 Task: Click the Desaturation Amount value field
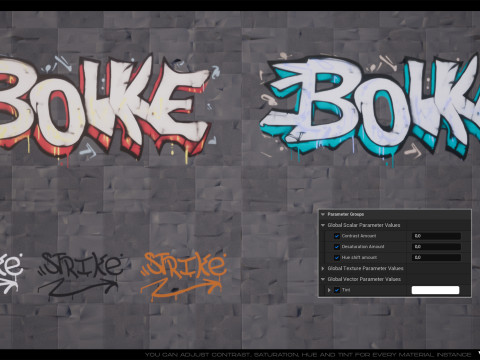[436, 247]
